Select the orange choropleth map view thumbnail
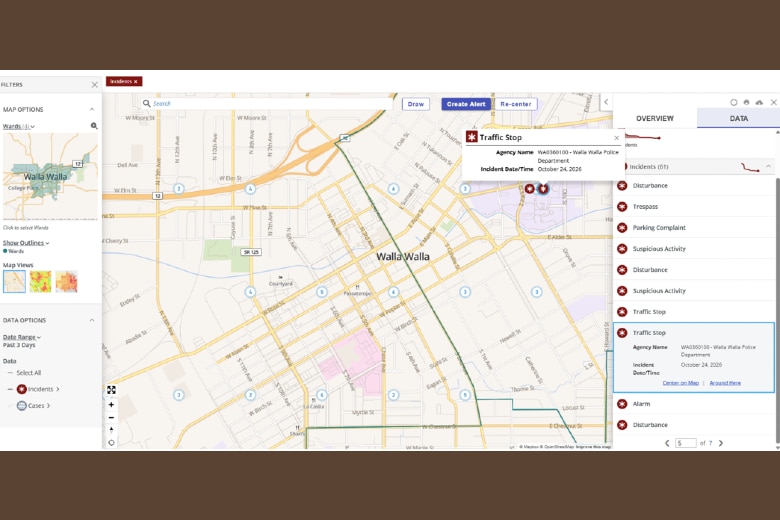The height and width of the screenshot is (520, 780). coord(66,282)
